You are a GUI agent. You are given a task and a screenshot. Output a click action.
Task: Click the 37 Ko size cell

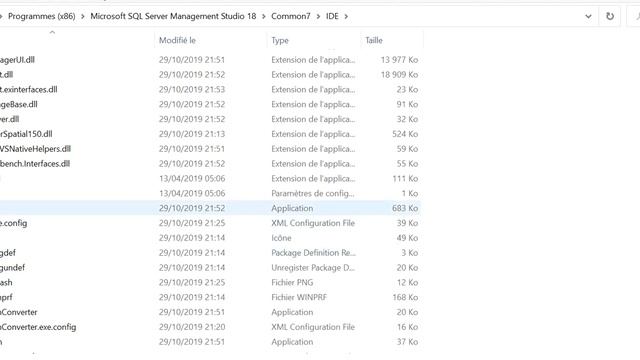pos(407,342)
